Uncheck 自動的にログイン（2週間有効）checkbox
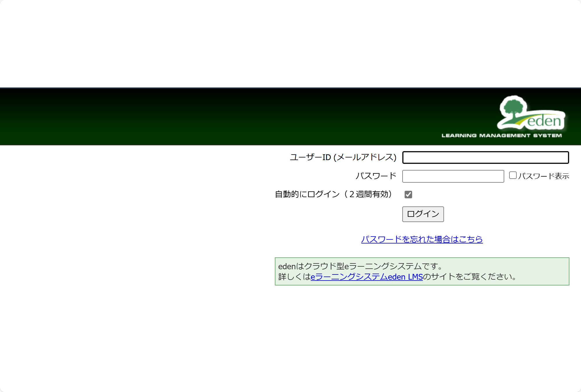 408,195
